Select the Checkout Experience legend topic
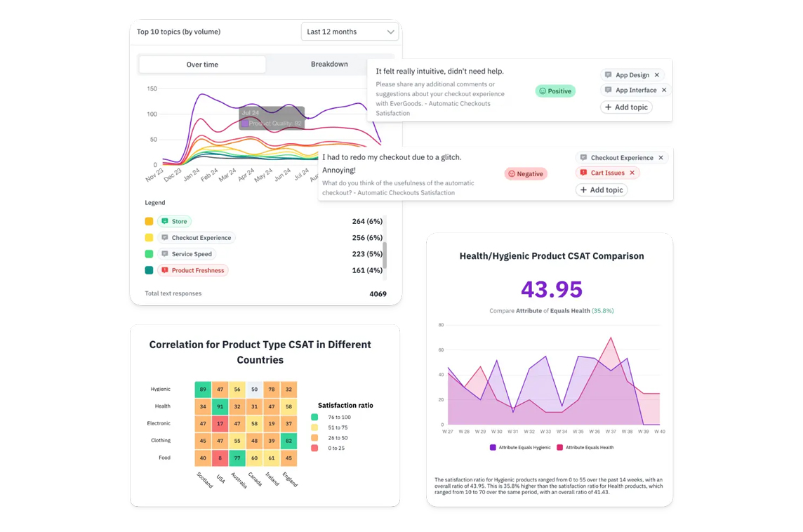 pos(196,238)
